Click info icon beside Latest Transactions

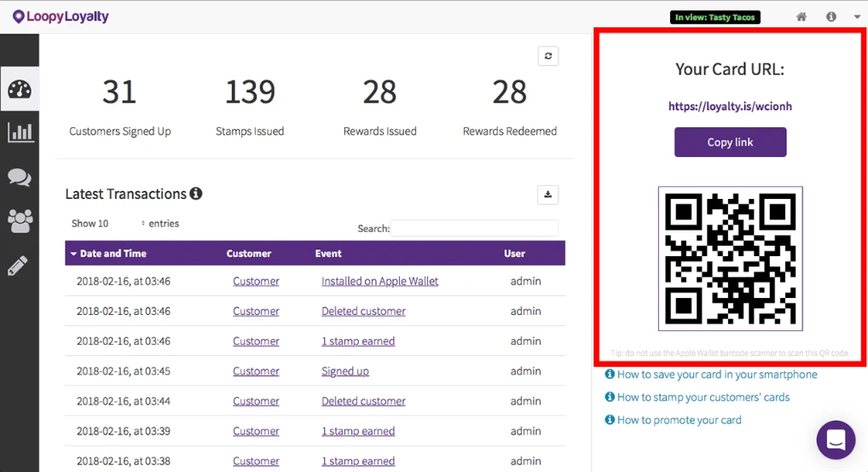pyautogui.click(x=196, y=194)
